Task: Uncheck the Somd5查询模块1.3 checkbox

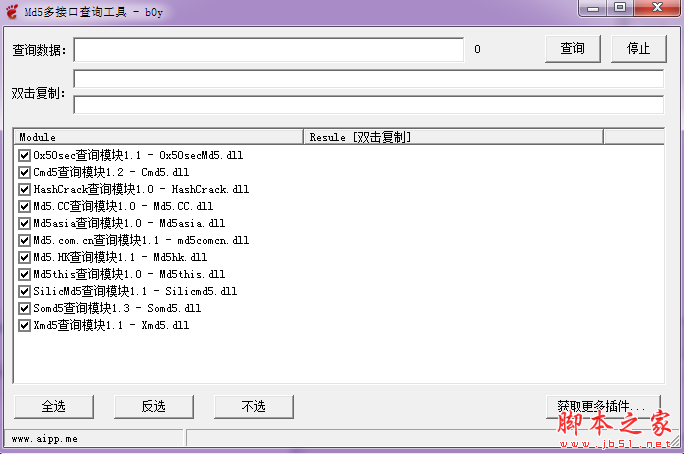Action: [x=24, y=308]
